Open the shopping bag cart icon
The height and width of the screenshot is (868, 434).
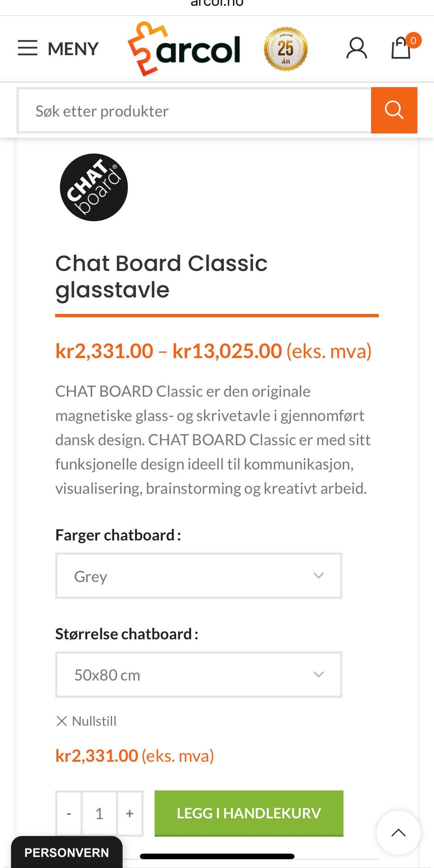[401, 48]
